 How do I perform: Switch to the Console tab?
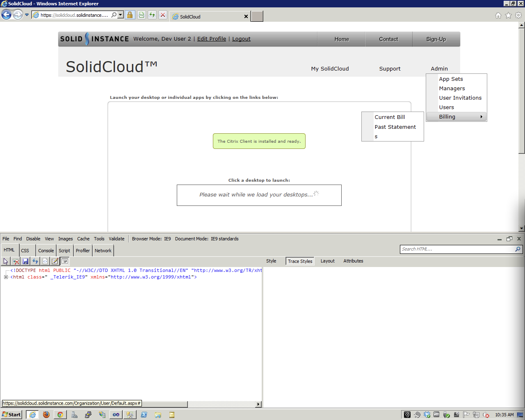click(x=46, y=251)
